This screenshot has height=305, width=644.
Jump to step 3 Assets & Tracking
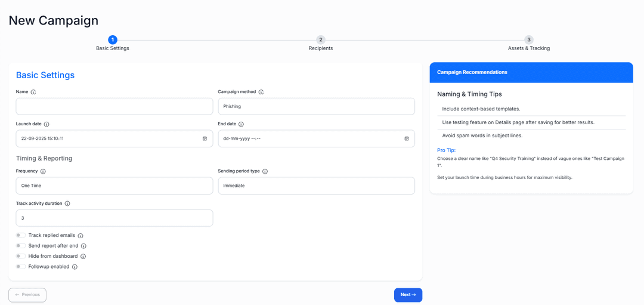[x=529, y=40]
